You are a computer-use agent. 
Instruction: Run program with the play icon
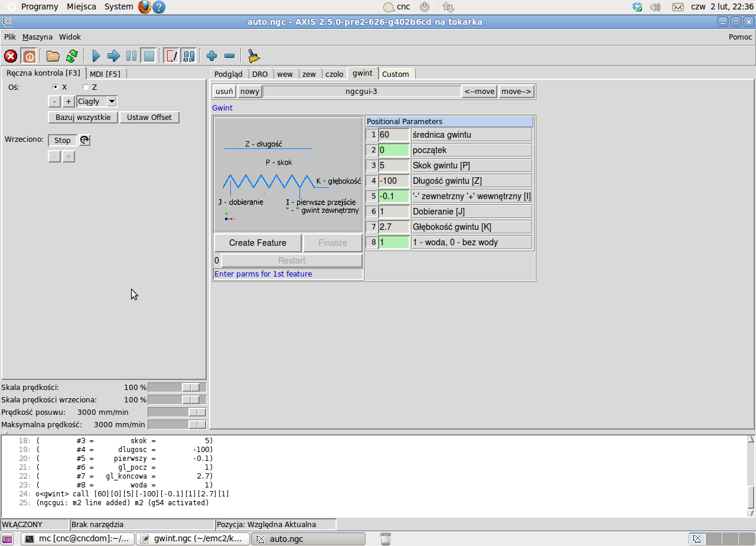point(96,56)
